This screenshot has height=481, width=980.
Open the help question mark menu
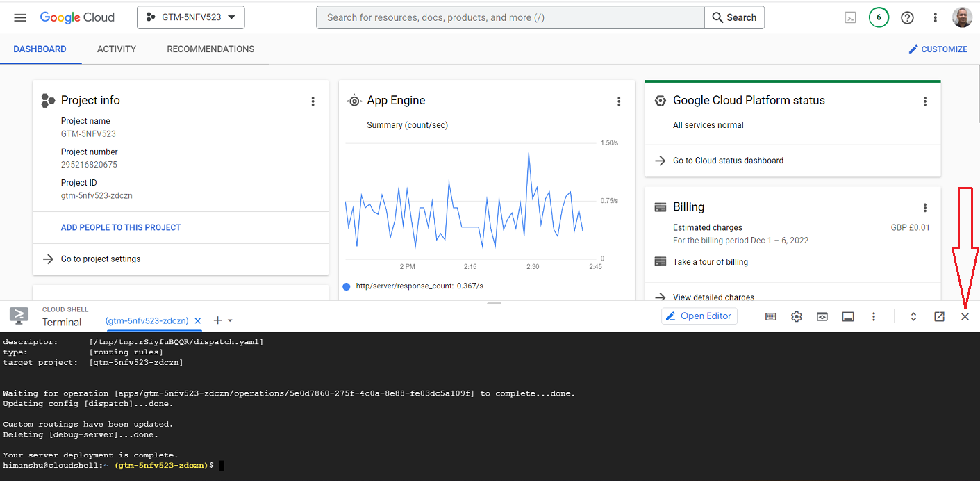(x=907, y=18)
